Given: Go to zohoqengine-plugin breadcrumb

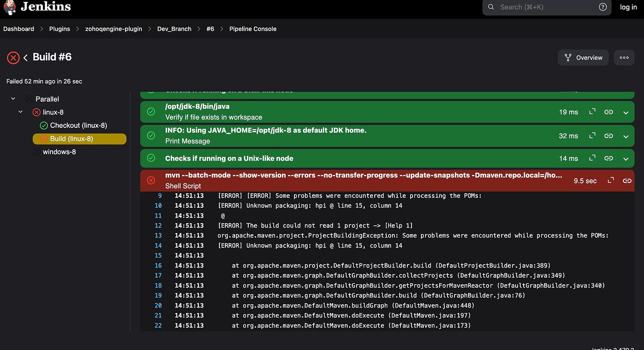Looking at the screenshot, I should pos(113,29).
